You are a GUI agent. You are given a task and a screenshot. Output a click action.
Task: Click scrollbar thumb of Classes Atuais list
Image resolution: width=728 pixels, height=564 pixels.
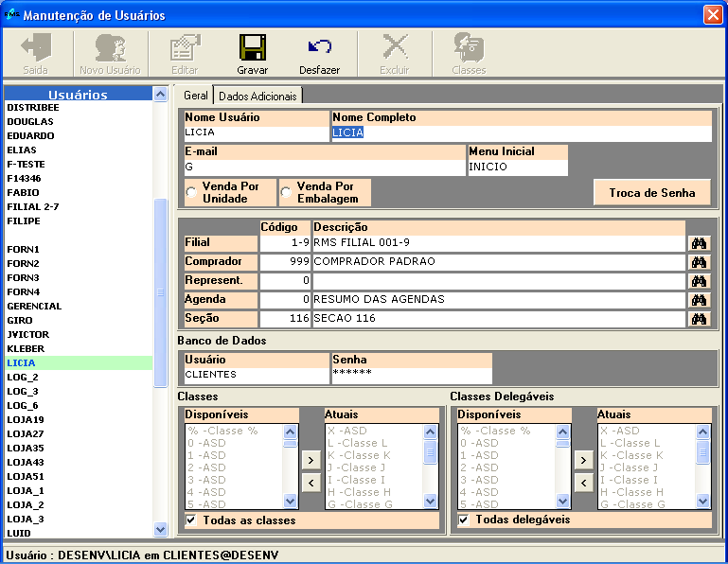pyautogui.click(x=431, y=451)
